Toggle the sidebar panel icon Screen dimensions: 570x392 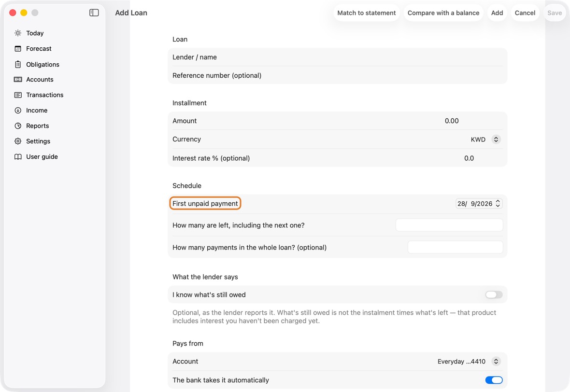(94, 13)
